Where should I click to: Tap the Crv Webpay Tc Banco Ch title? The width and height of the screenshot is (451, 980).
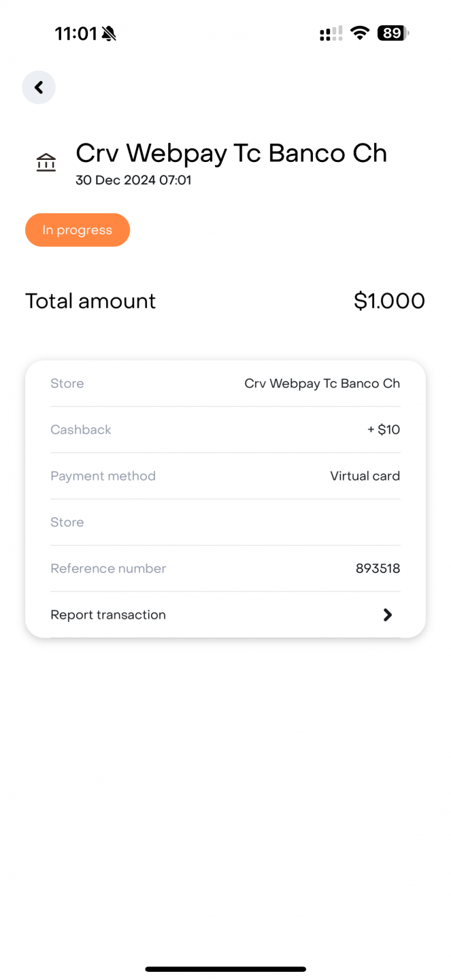click(231, 153)
